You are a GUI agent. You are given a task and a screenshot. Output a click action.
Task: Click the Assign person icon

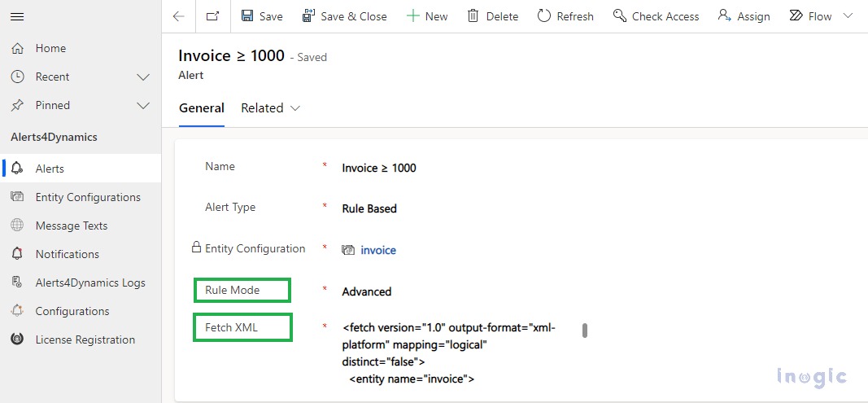(725, 16)
